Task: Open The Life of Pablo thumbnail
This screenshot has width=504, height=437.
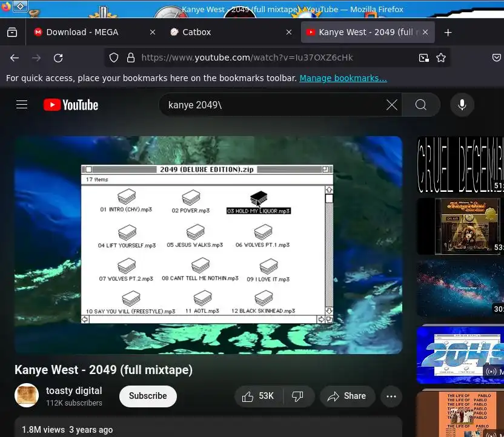Action: (x=460, y=413)
